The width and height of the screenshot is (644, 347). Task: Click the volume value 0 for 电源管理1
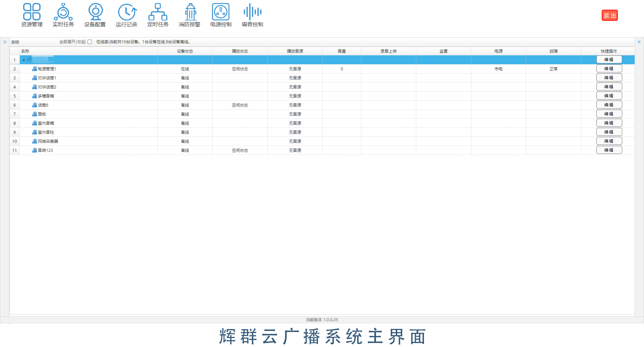341,69
